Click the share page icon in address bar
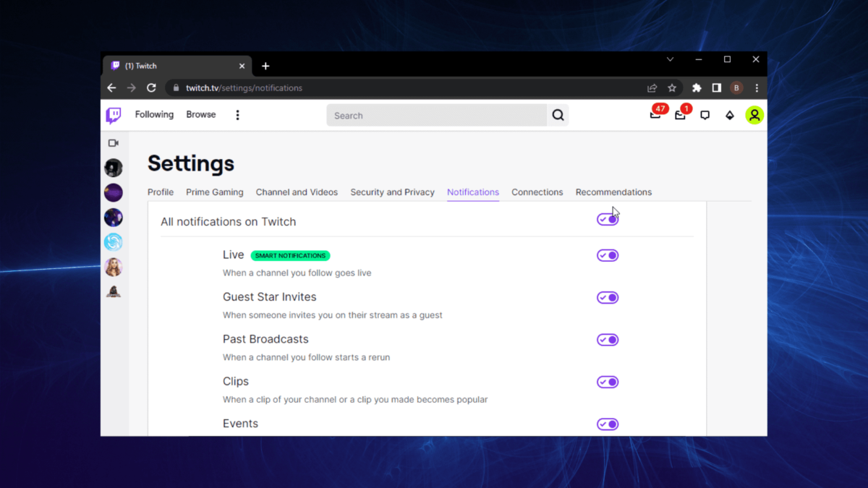The height and width of the screenshot is (488, 868). tap(652, 88)
